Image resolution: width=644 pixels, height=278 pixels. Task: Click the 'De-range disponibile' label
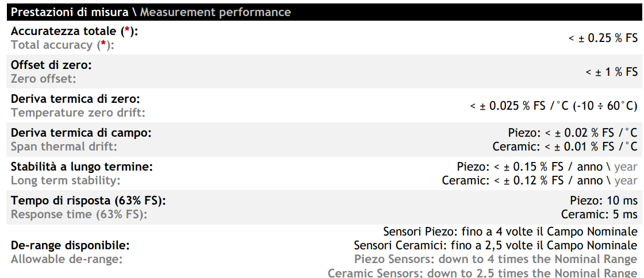[x=70, y=245]
